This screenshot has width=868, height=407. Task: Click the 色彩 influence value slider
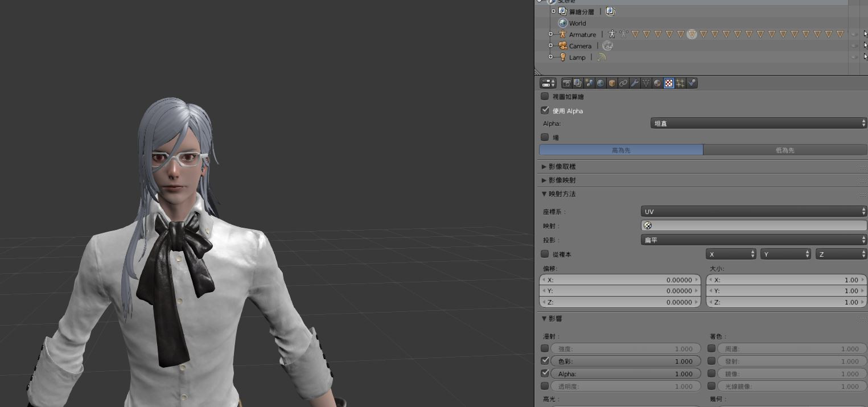tap(625, 361)
